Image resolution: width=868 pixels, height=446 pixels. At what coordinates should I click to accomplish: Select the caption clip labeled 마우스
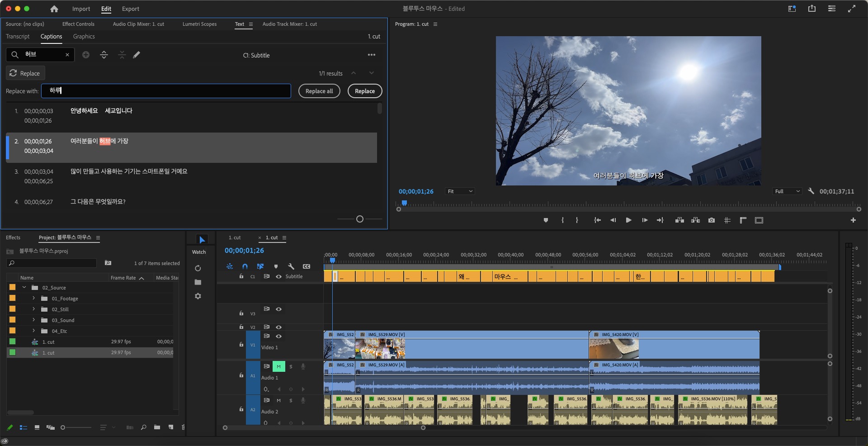point(509,276)
